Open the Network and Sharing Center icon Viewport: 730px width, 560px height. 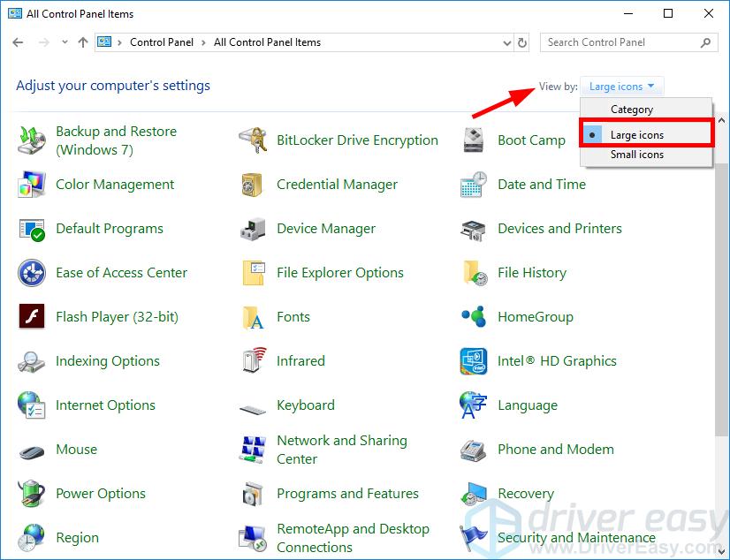[253, 450]
